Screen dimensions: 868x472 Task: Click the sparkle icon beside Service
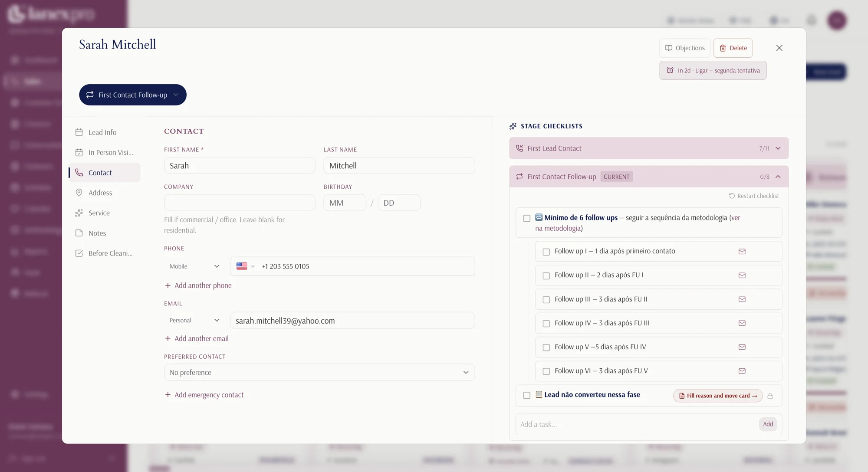coord(79,213)
